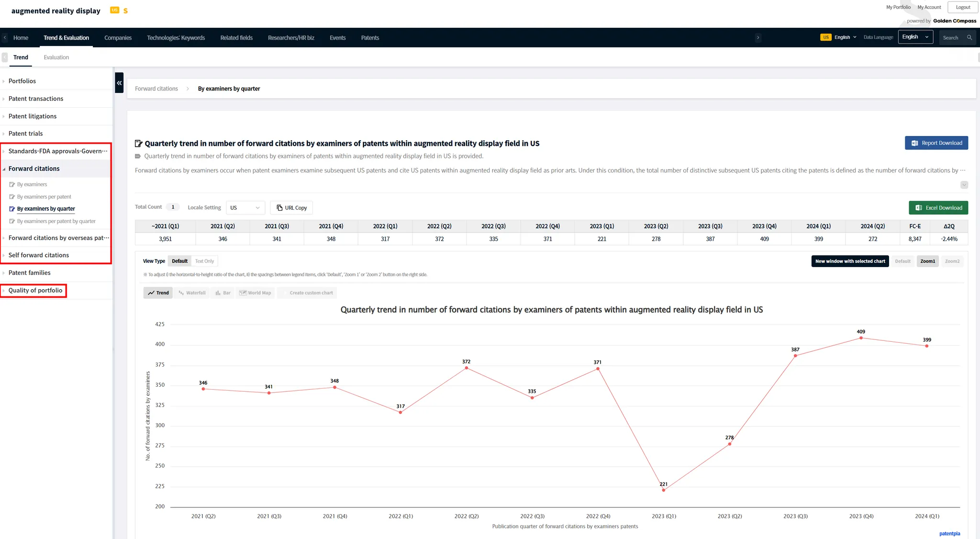Set chart size to Default on right
The height and width of the screenshot is (539, 980).
click(x=902, y=261)
